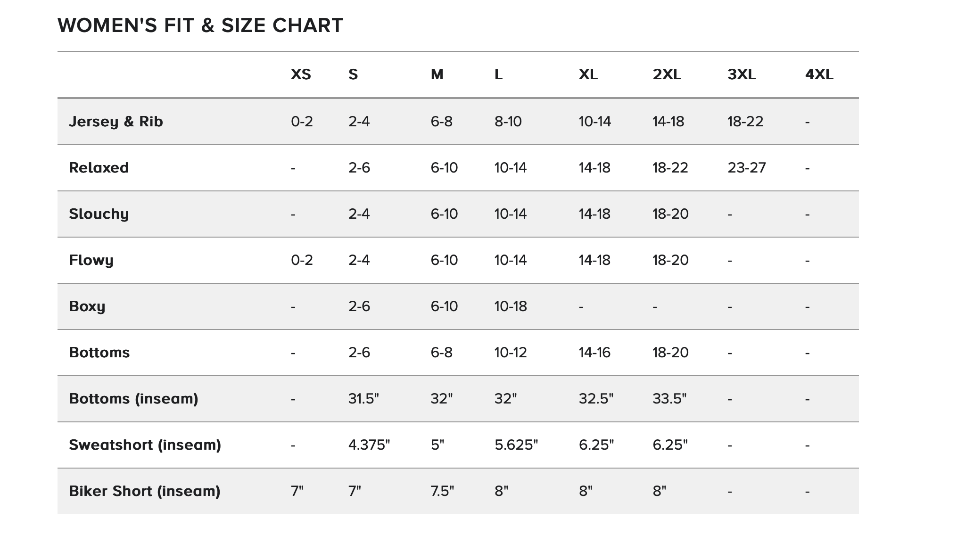
Task: Click the 23-27 value in Relaxed row
Action: pos(747,168)
